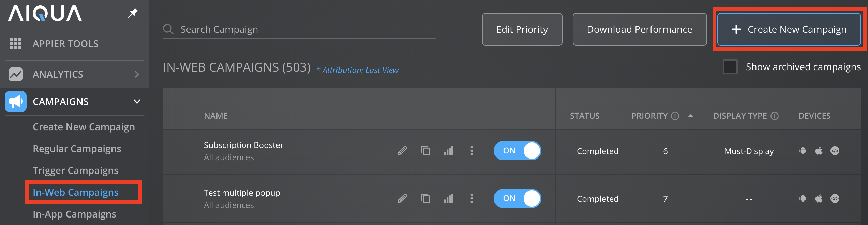Turn off the Subscription Booster ON toggle
The height and width of the screenshot is (225, 868).
(517, 151)
